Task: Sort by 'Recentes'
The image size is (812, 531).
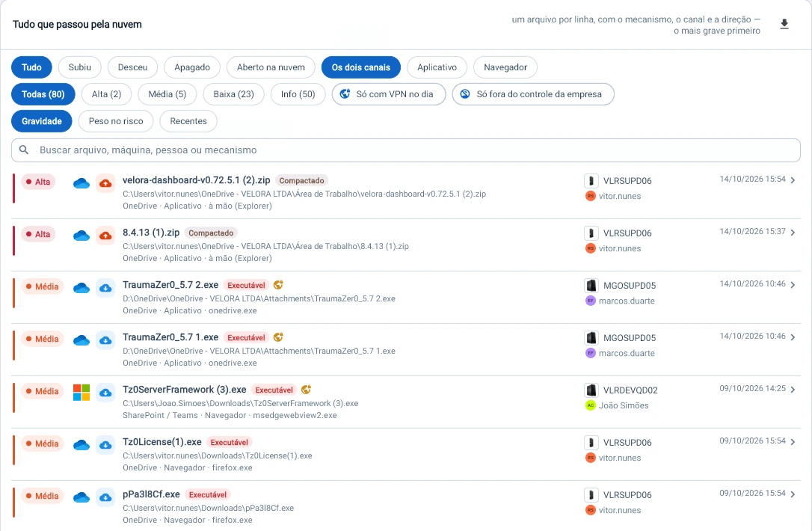Action: (x=188, y=121)
